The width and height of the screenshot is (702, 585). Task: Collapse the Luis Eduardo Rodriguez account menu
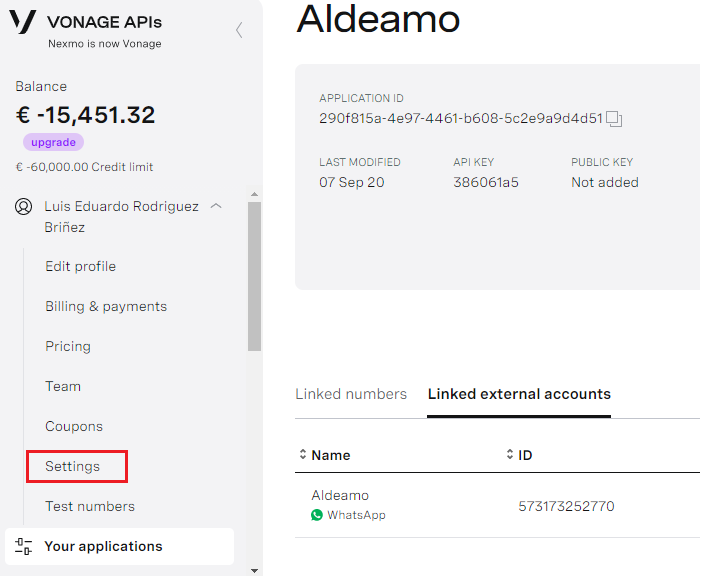coord(216,206)
